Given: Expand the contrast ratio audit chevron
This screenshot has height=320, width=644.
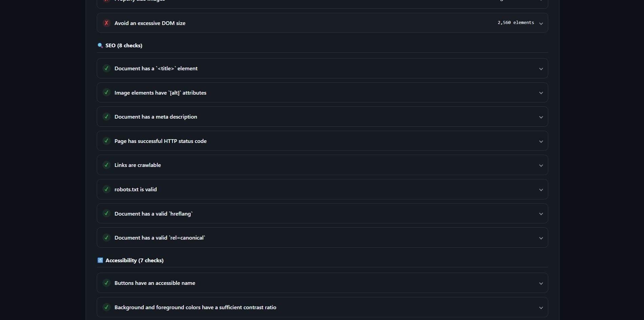Looking at the screenshot, I should coord(541,307).
